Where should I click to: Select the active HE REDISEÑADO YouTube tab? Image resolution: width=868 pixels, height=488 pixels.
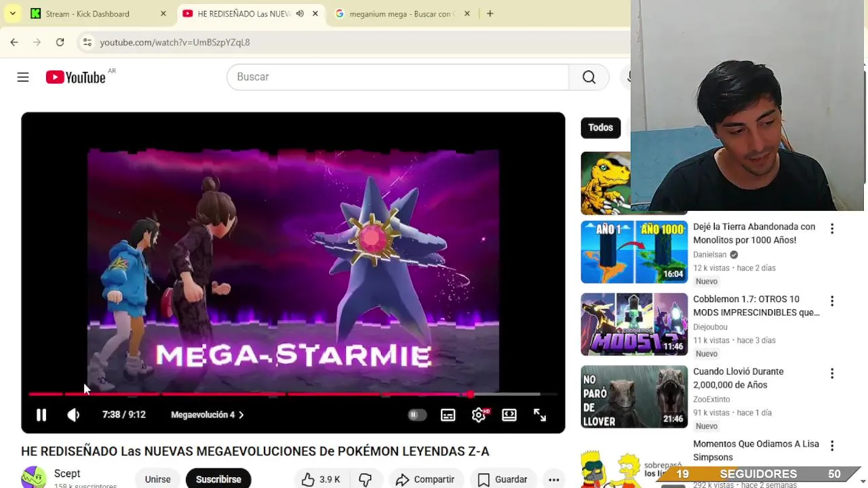click(244, 14)
